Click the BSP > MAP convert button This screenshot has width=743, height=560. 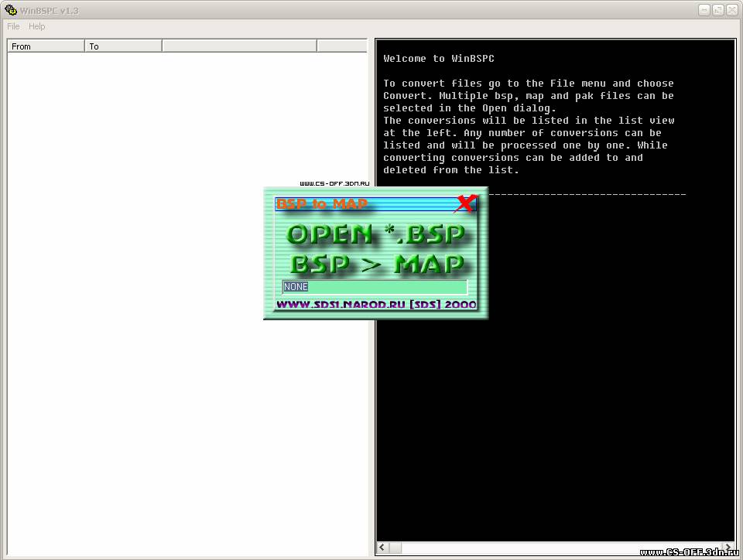click(x=377, y=264)
